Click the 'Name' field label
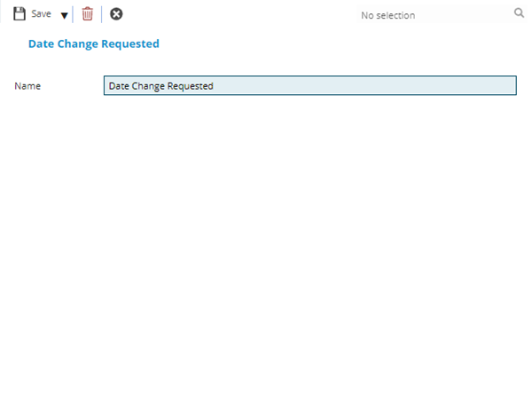Image resolution: width=532 pixels, height=409 pixels. click(x=27, y=86)
